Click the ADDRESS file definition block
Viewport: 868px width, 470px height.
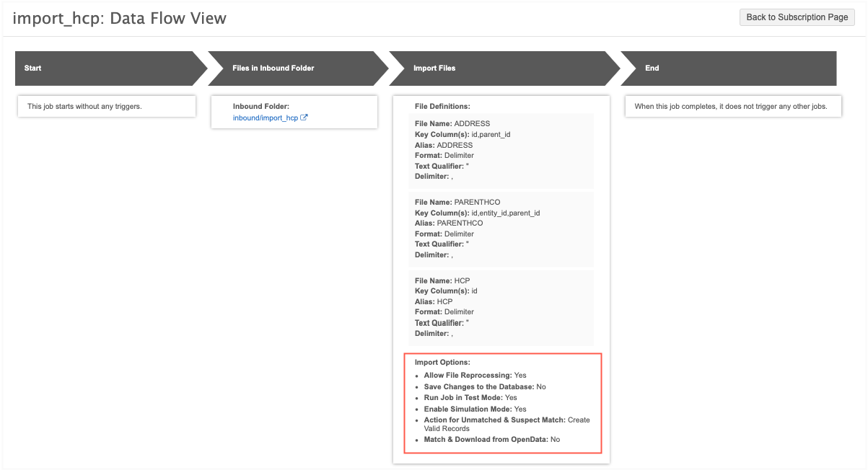click(x=501, y=150)
